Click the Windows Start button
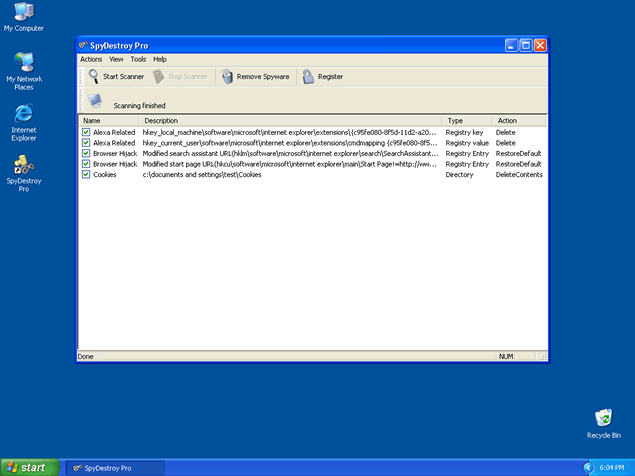This screenshot has width=635, height=476. [x=27, y=467]
